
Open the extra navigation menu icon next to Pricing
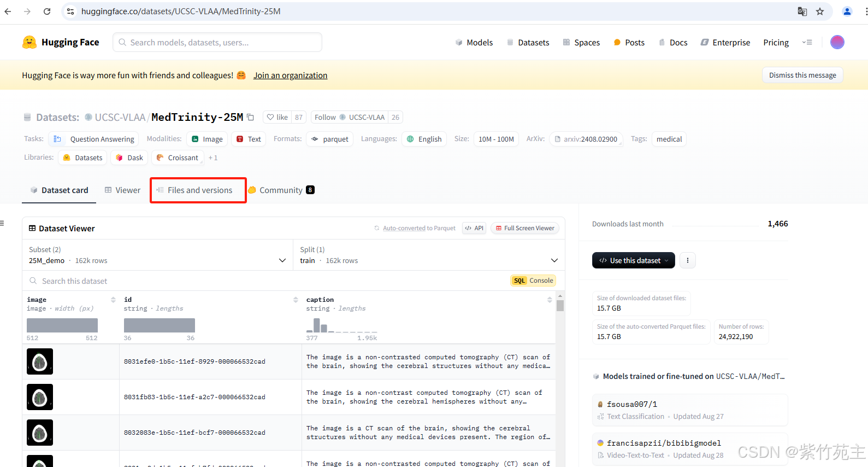807,42
